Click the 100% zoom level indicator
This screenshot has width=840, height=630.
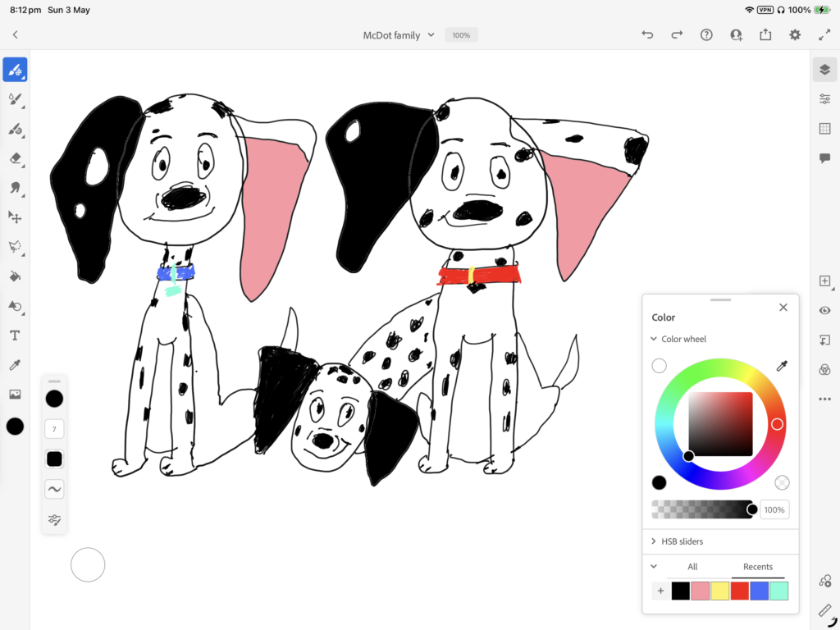[461, 35]
